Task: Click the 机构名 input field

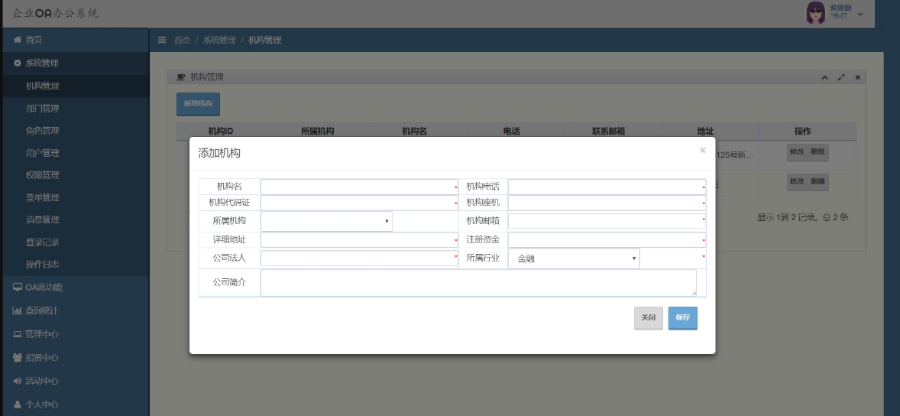Action: coord(359,187)
